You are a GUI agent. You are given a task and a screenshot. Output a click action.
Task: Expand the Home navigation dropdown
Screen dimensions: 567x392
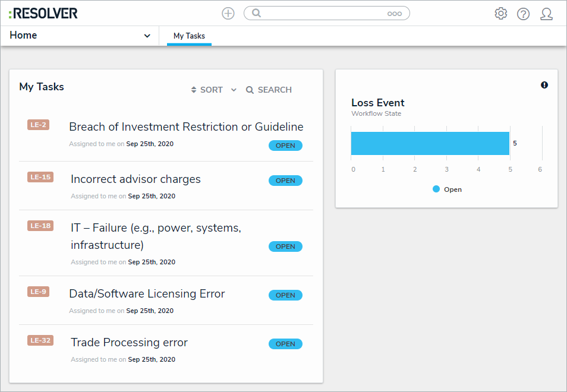pyautogui.click(x=147, y=36)
